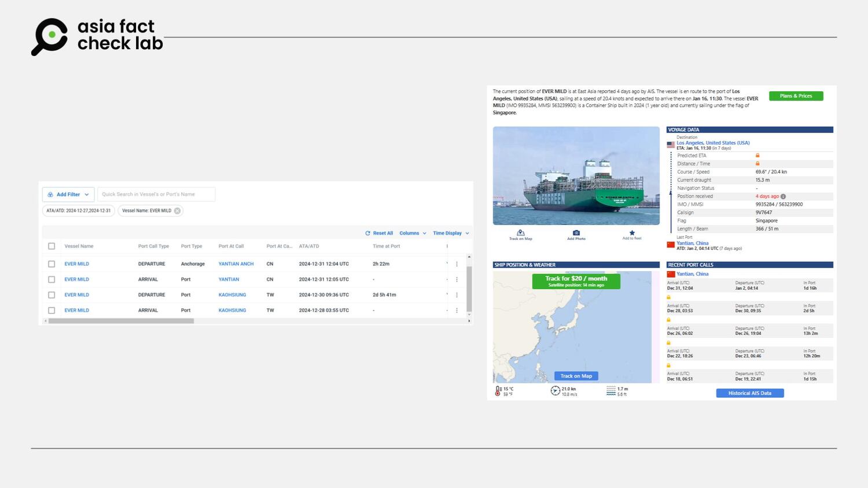Check the box for the YANTIAN arrival row

[x=52, y=279]
